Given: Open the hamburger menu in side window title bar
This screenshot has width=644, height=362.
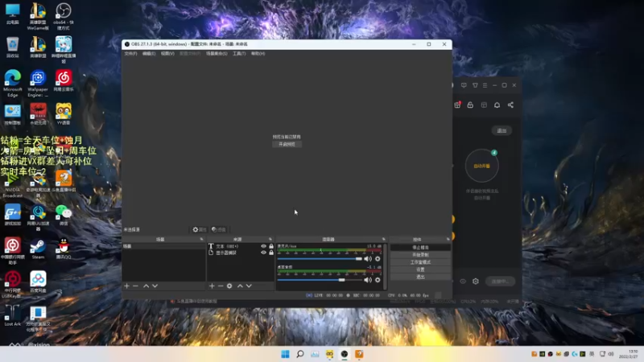Looking at the screenshot, I should [x=485, y=85].
